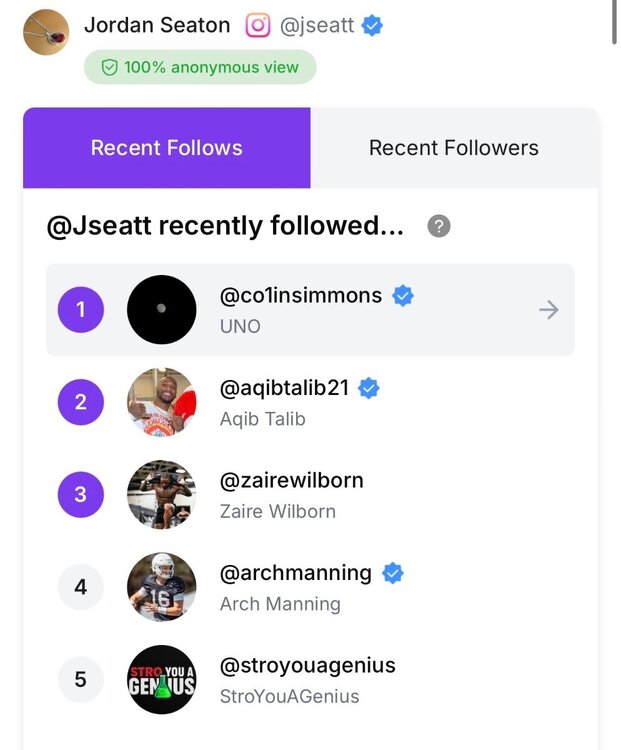Click the shield icon in anonymous view badge
The width and height of the screenshot is (621, 750).
point(108,67)
